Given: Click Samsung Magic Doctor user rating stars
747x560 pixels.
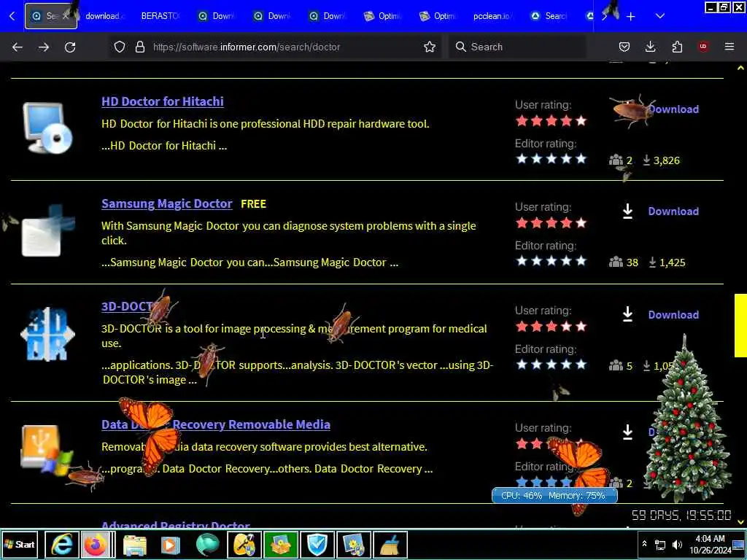Looking at the screenshot, I should point(551,223).
